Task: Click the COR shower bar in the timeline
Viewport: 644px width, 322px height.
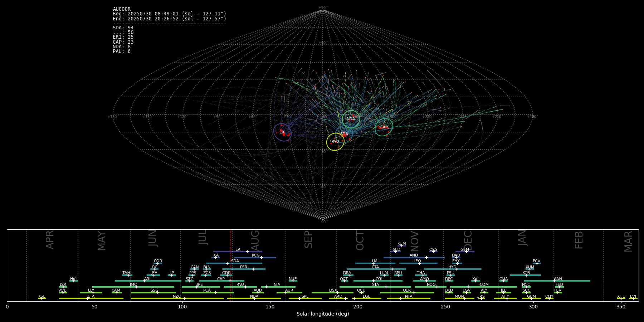Action: point(158,263)
